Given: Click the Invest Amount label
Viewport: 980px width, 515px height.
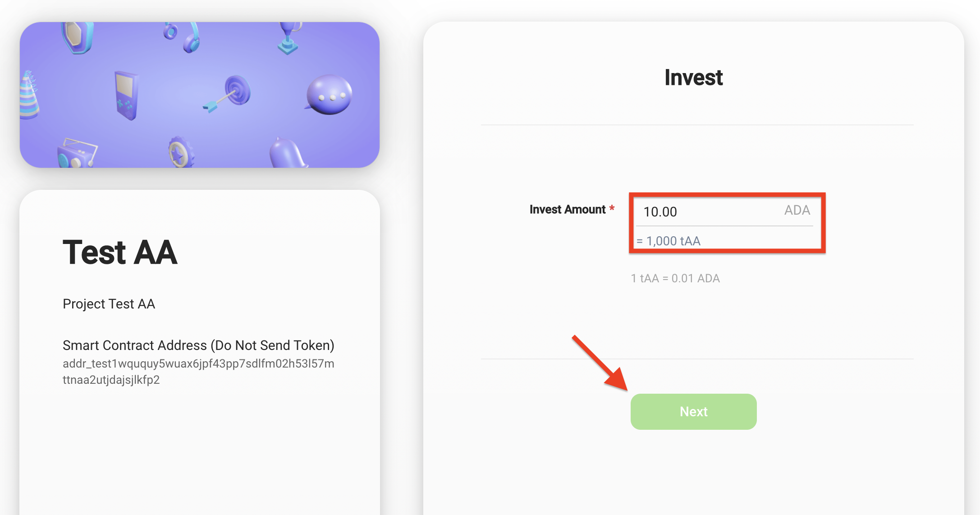Looking at the screenshot, I should [568, 209].
